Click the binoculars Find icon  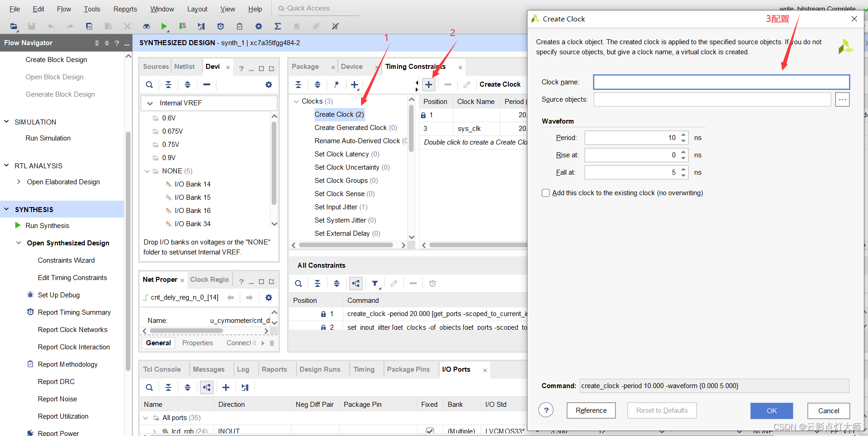[146, 26]
